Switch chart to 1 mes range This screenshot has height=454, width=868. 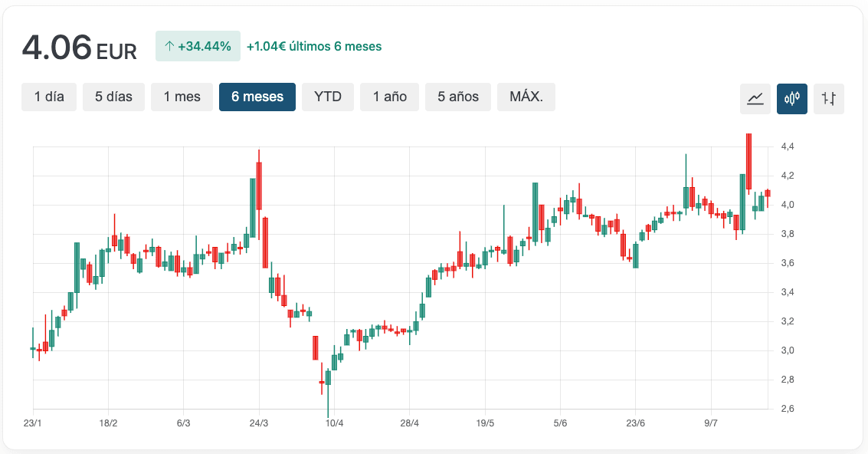pyautogui.click(x=182, y=97)
